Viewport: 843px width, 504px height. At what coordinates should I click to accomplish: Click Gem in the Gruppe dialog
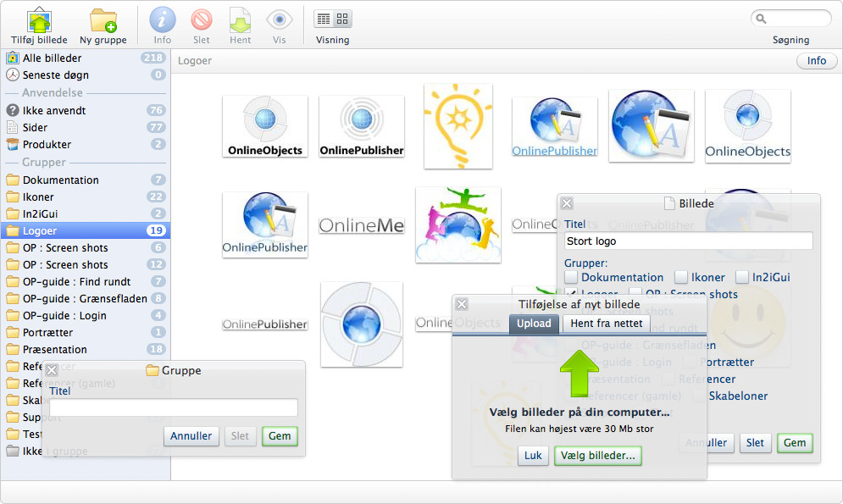280,435
